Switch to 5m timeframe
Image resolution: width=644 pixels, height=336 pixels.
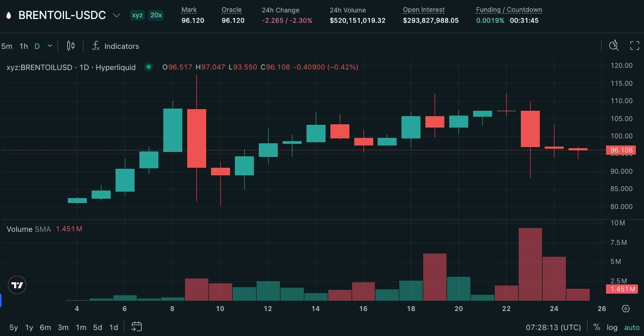[x=7, y=46]
